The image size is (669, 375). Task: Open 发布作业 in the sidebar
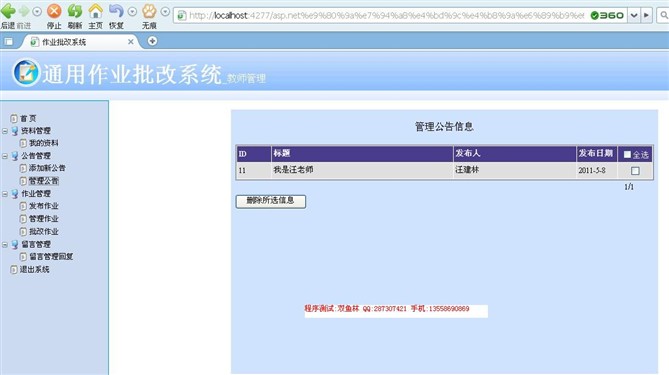44,206
